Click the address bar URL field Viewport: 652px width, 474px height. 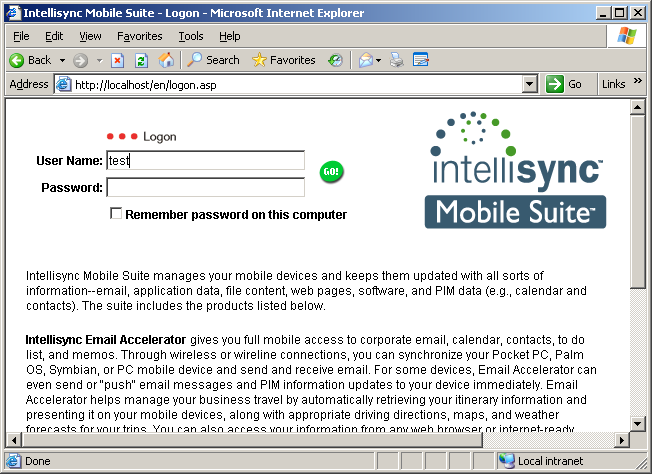tap(297, 85)
